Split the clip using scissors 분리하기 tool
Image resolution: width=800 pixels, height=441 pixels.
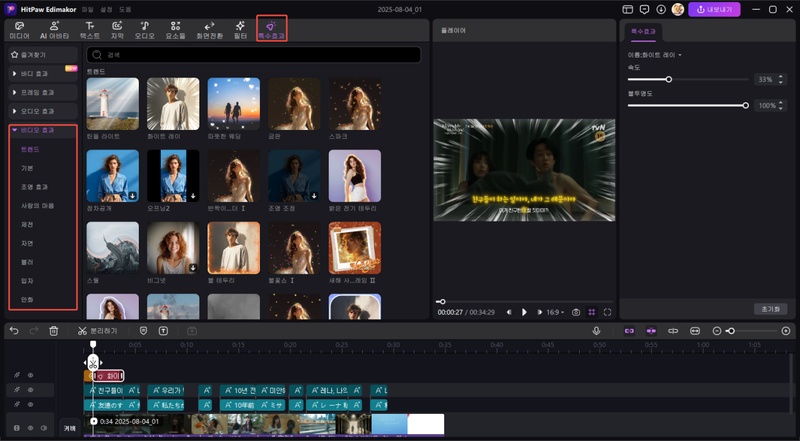click(97, 331)
